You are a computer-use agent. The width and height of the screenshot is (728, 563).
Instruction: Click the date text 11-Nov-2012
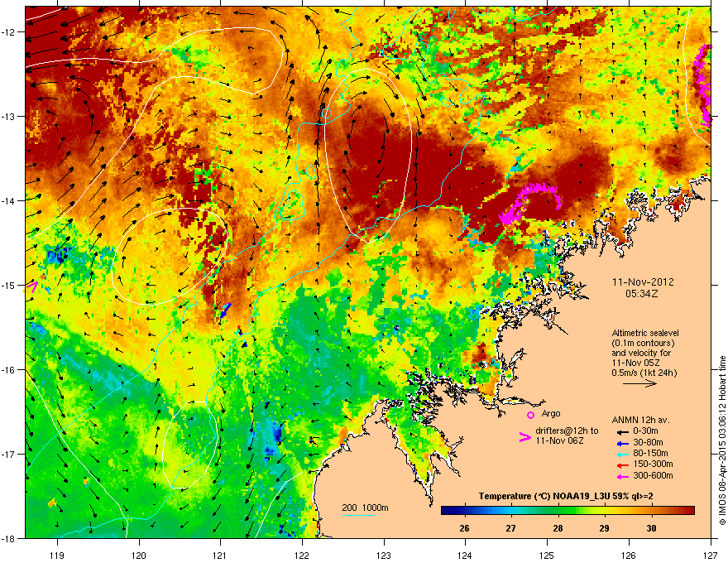click(x=643, y=282)
